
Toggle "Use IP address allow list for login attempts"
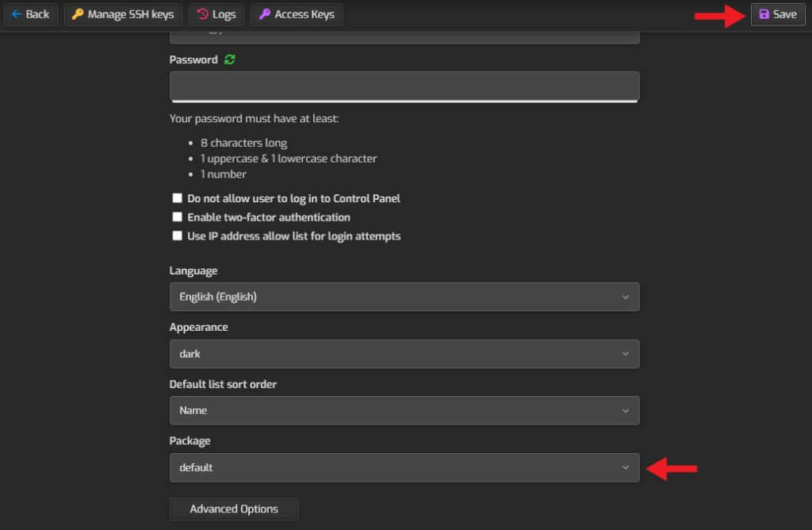tap(177, 236)
